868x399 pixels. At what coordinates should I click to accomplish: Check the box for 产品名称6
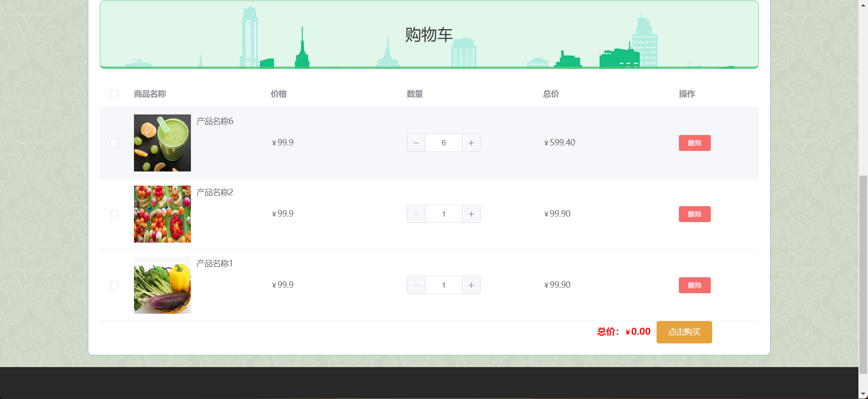coord(114,143)
